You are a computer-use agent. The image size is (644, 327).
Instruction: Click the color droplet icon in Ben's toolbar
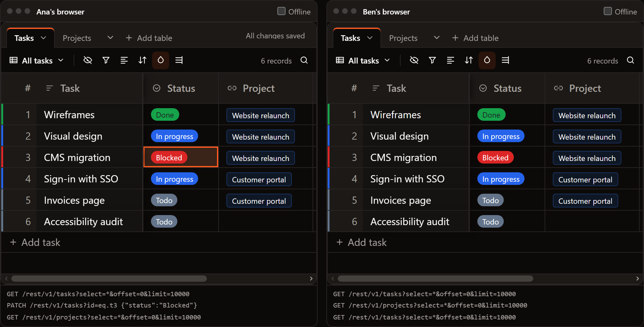487,60
